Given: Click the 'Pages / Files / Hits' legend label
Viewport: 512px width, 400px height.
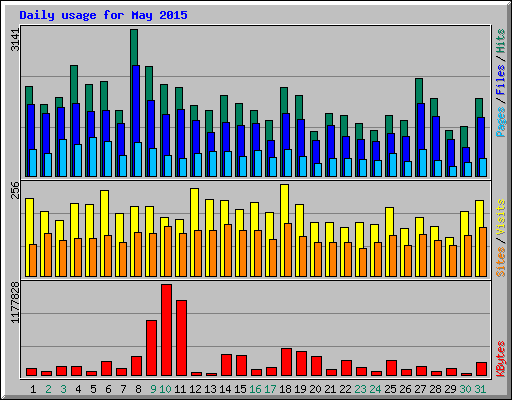Looking at the screenshot, I should [x=500, y=83].
